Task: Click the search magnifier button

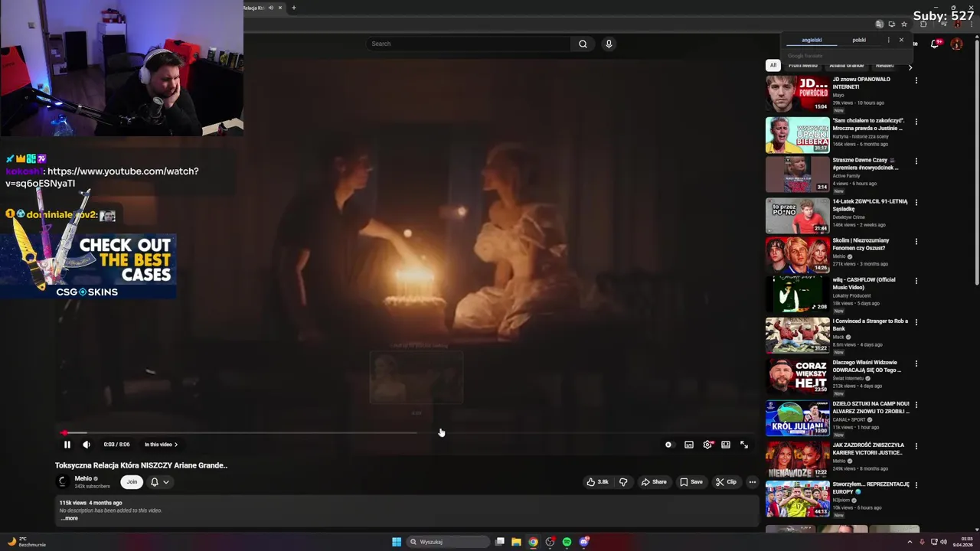Action: tap(583, 44)
